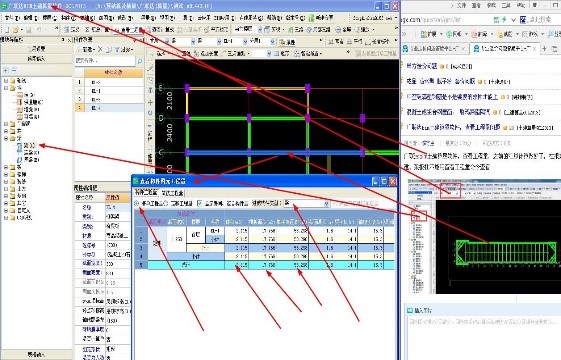The height and width of the screenshot is (360, 561).
Task: Click the component name search field
Action: tap(105, 61)
